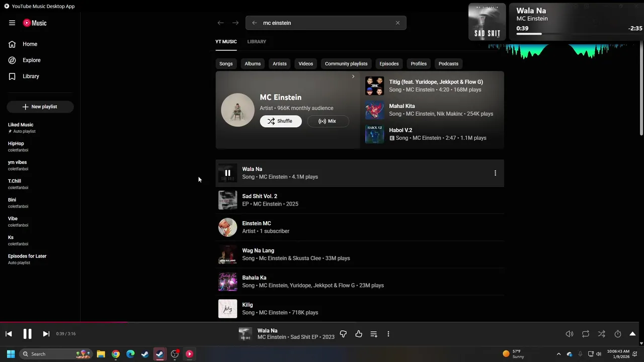Open the Windows Start menu

click(11, 354)
